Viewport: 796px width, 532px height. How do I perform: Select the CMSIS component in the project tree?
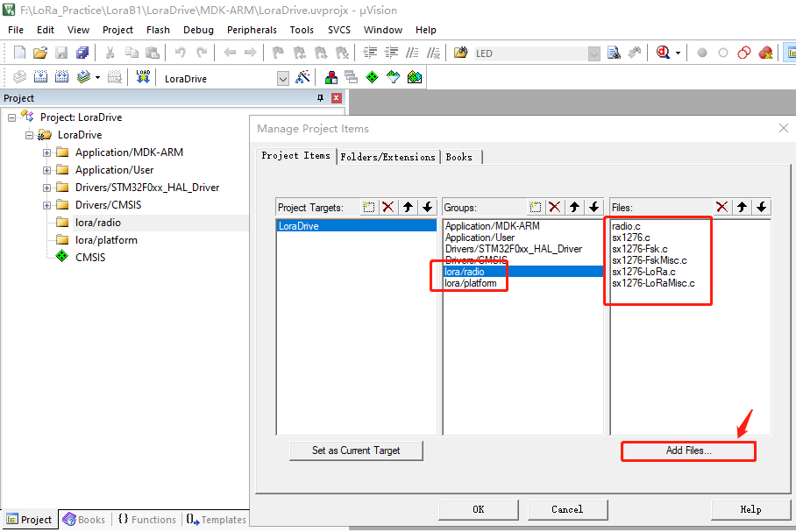90,258
